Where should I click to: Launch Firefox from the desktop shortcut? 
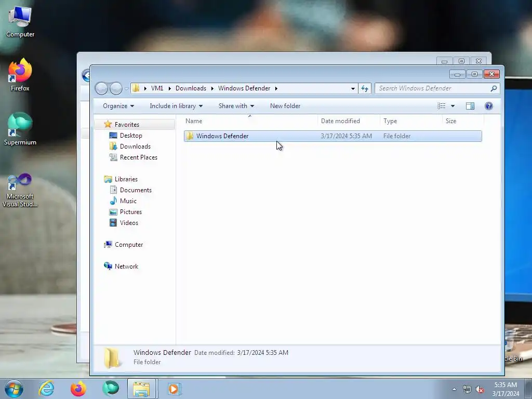(20, 75)
